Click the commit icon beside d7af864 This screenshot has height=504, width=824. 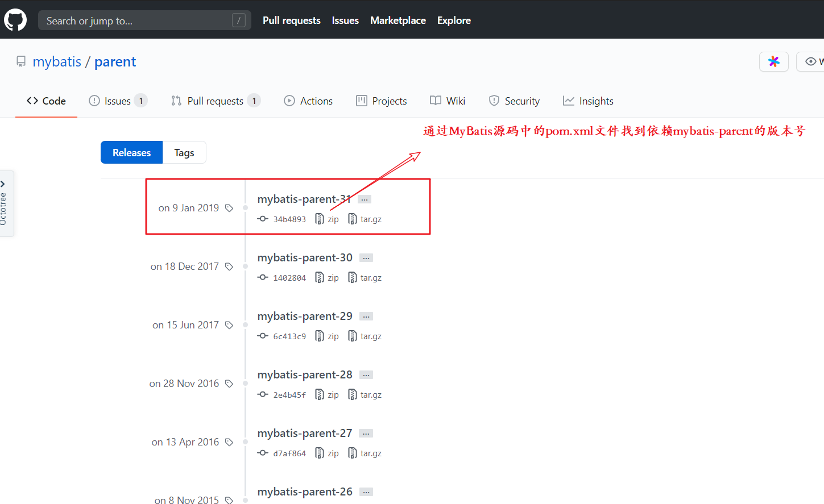pyautogui.click(x=263, y=453)
